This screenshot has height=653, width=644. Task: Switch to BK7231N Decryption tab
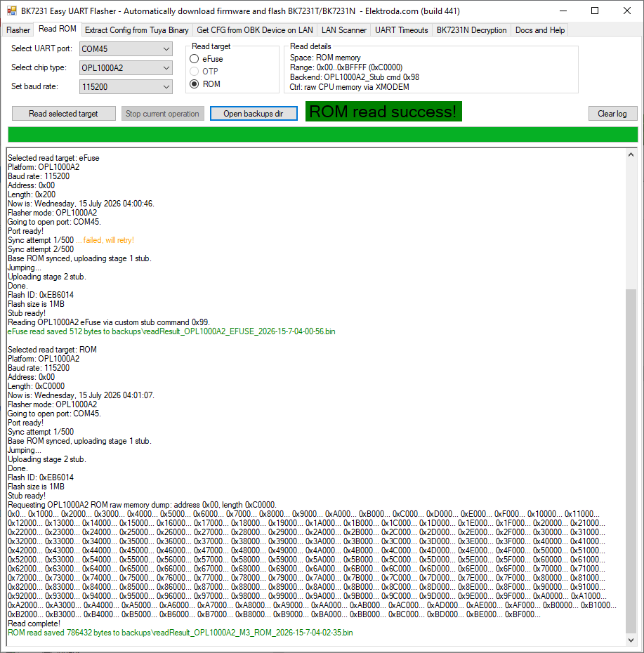click(471, 30)
